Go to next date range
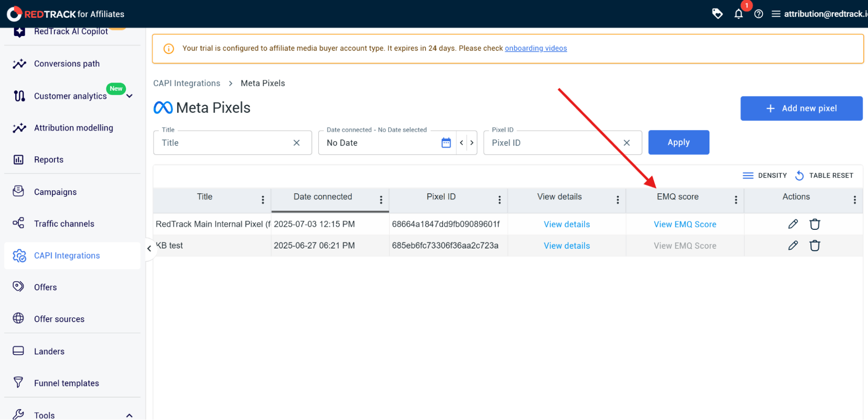 472,142
